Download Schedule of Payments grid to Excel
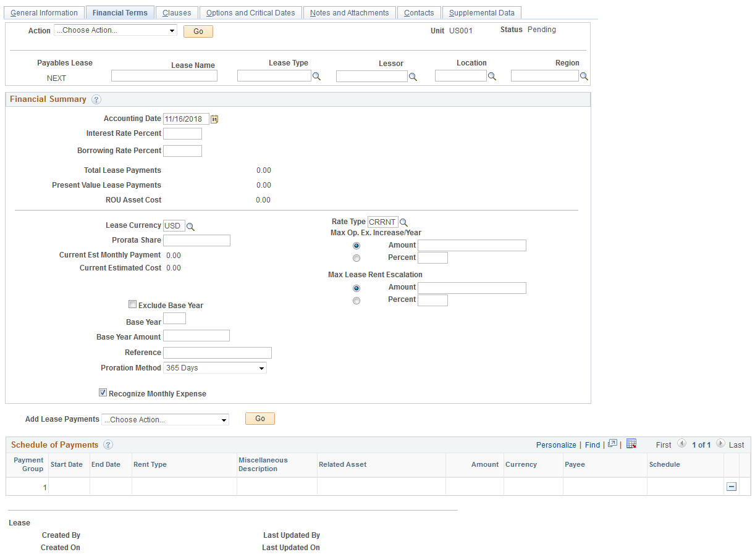 tap(631, 444)
